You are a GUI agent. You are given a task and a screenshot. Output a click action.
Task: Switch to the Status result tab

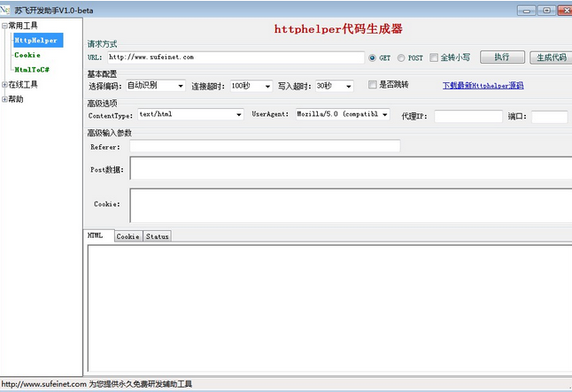tap(158, 236)
